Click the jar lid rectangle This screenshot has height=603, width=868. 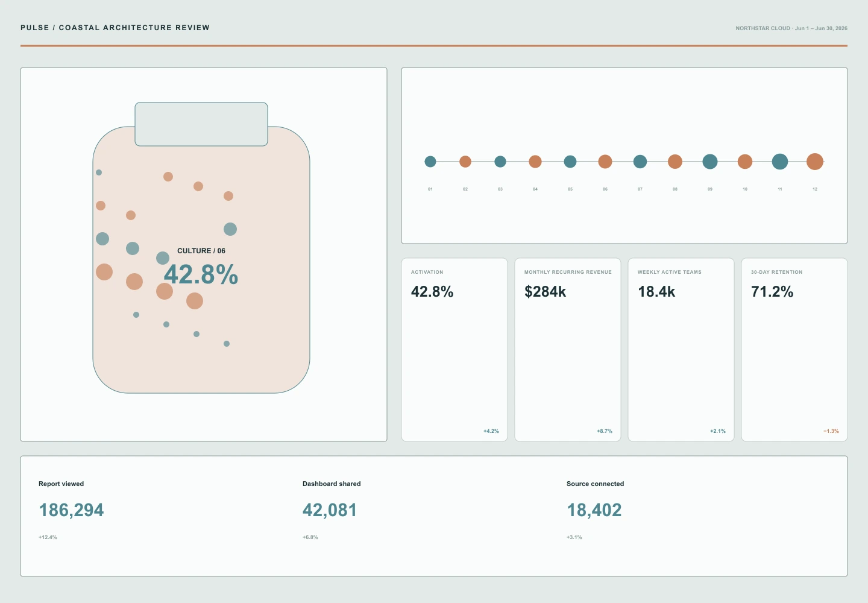pyautogui.click(x=201, y=124)
